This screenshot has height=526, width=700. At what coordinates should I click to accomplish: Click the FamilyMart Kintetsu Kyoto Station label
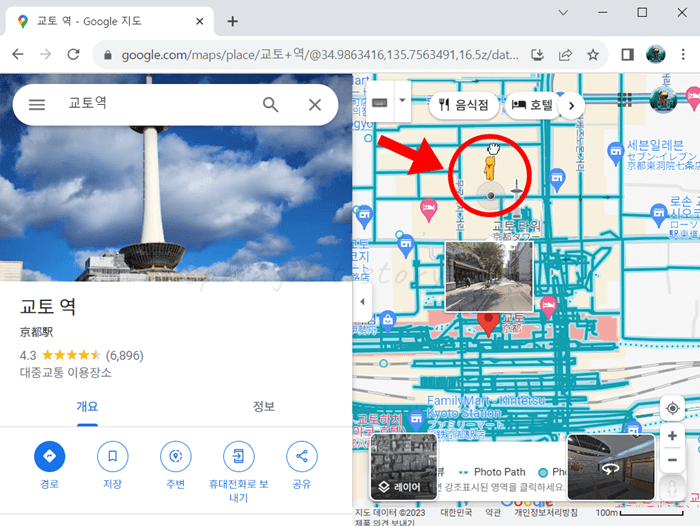coord(486,406)
